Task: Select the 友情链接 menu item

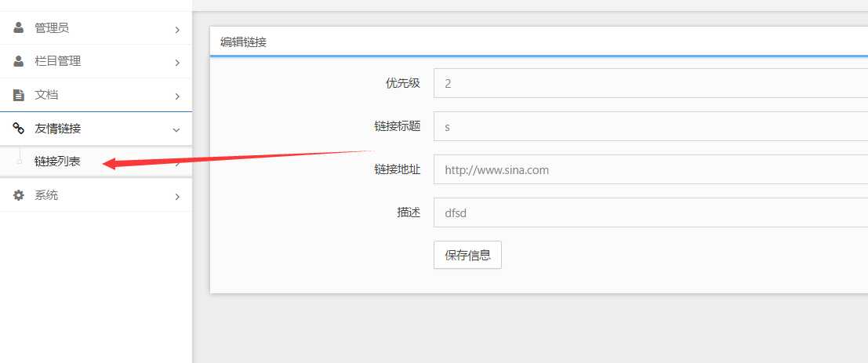Action: pos(96,129)
